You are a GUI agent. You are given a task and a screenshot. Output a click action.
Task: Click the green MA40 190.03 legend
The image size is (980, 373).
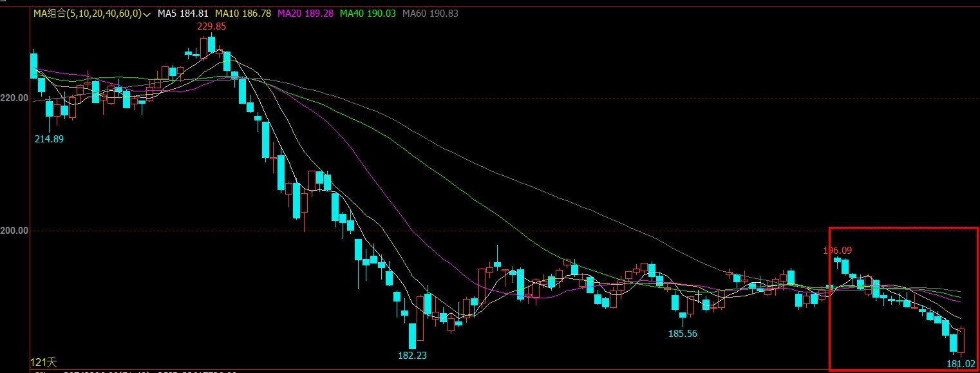tap(368, 13)
